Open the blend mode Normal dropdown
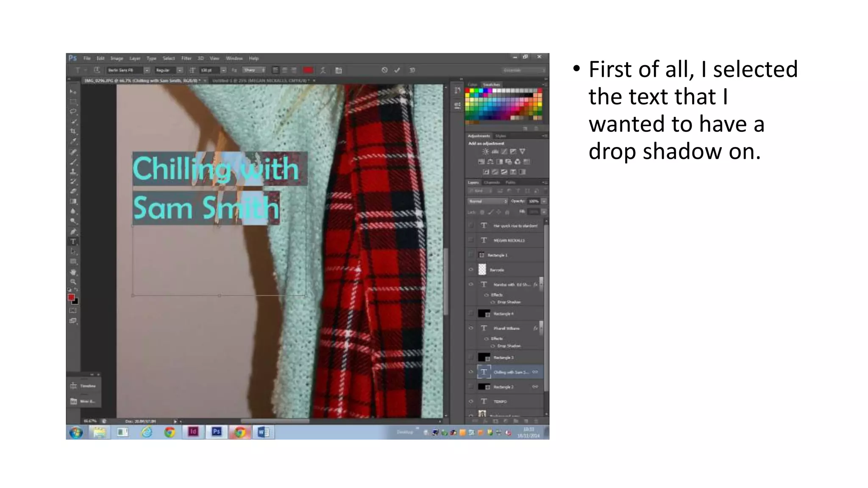 (487, 201)
